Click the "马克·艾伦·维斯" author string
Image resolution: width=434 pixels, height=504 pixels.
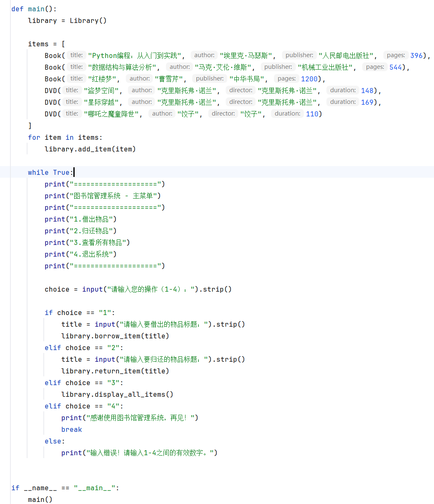(223, 67)
